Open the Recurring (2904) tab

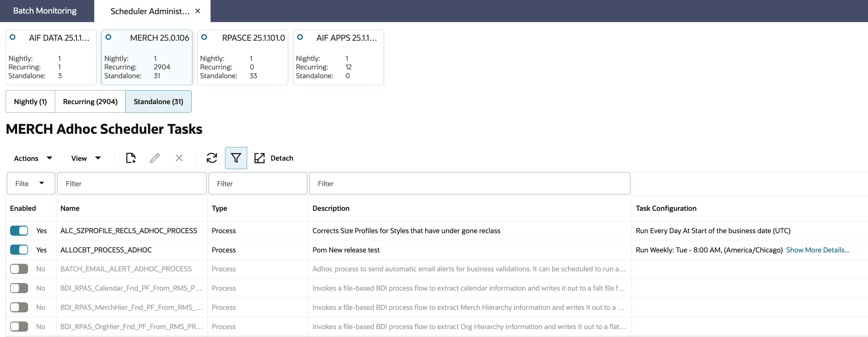pyautogui.click(x=90, y=102)
